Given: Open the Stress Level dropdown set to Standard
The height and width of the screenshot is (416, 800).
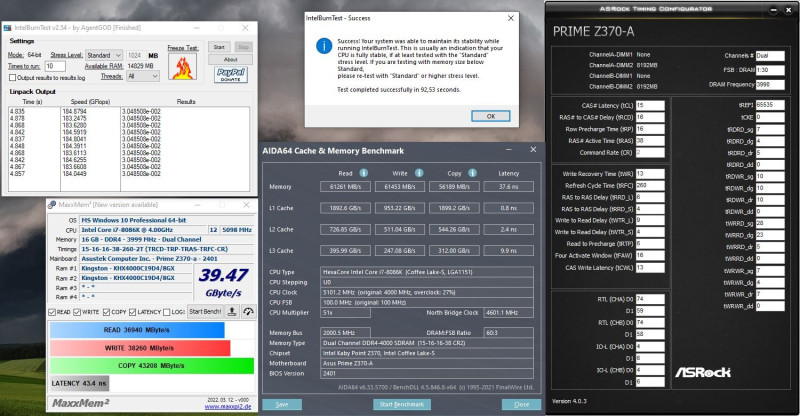Looking at the screenshot, I should coord(104,55).
